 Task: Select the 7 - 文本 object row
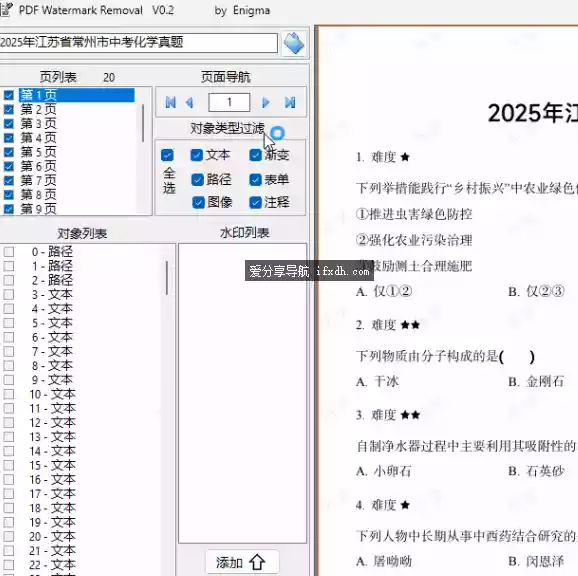click(x=52, y=351)
